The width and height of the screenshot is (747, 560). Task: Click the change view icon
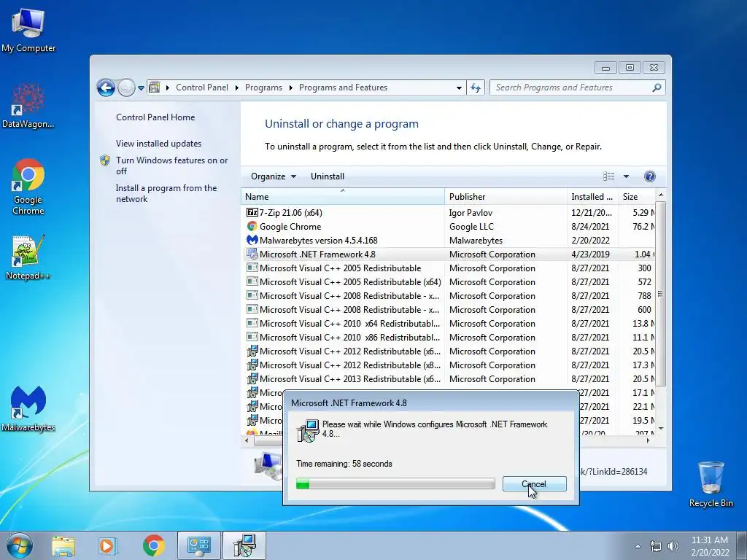pyautogui.click(x=609, y=176)
